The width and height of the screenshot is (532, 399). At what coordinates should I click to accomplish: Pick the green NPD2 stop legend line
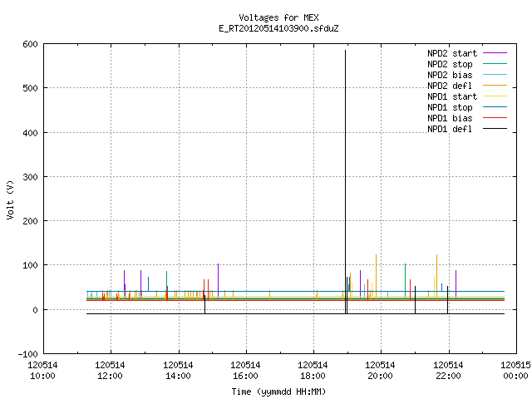495,64
